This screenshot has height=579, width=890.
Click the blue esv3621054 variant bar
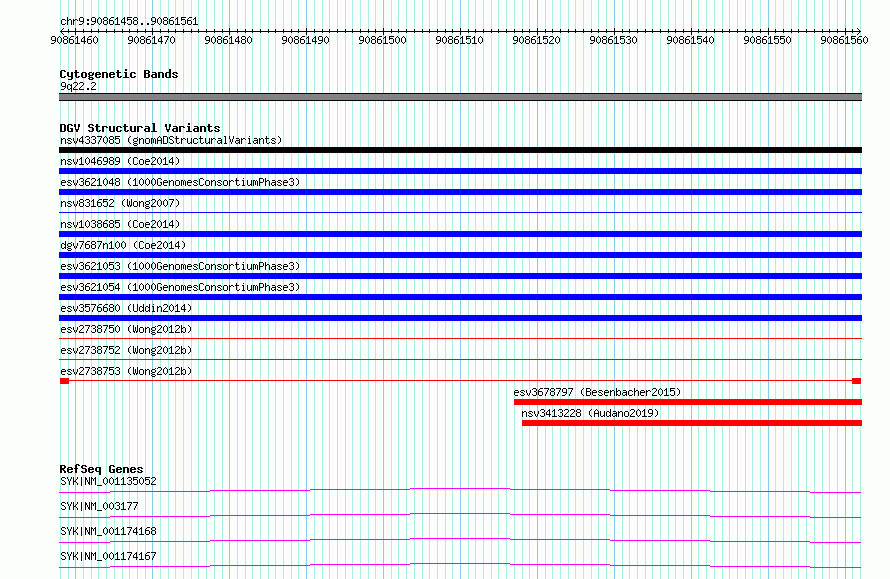click(x=460, y=297)
